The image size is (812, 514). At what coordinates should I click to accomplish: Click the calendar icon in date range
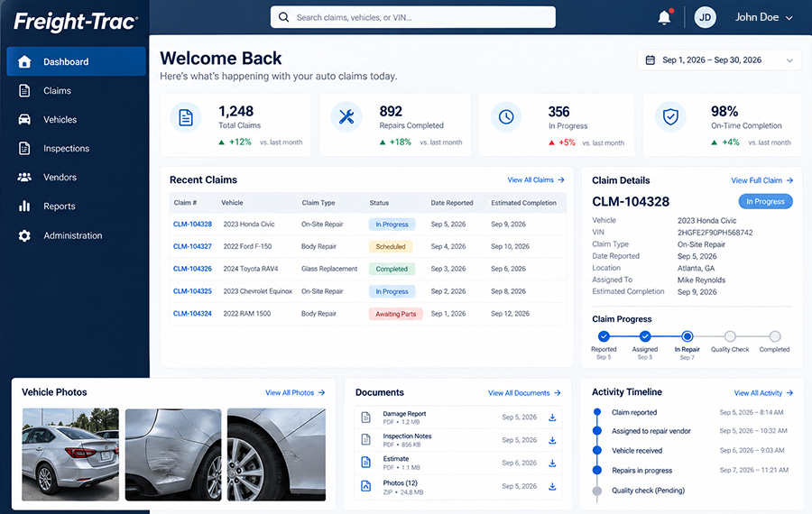pos(650,60)
